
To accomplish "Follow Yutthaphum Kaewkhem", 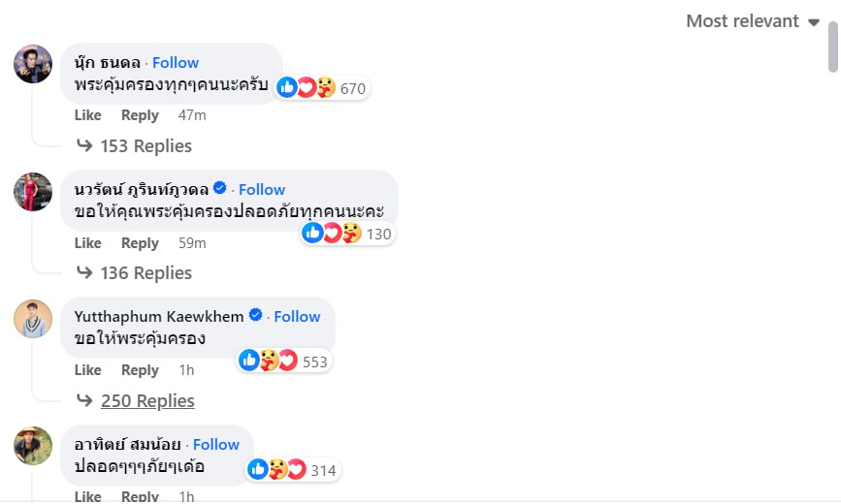I will pyautogui.click(x=297, y=316).
